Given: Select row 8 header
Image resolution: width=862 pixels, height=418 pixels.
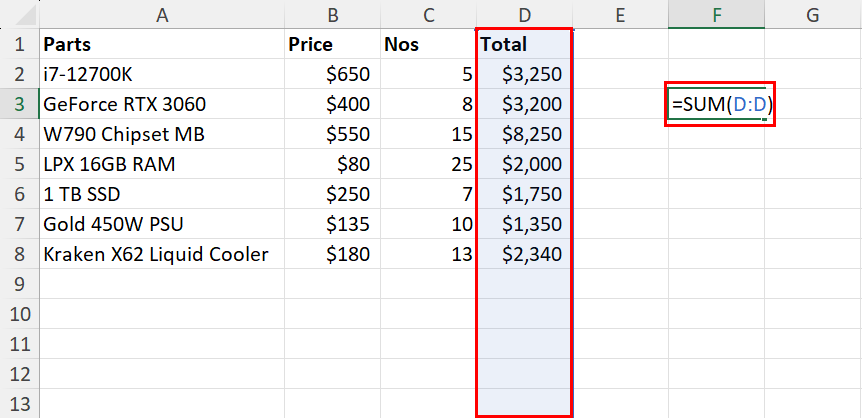Looking at the screenshot, I should [20, 254].
